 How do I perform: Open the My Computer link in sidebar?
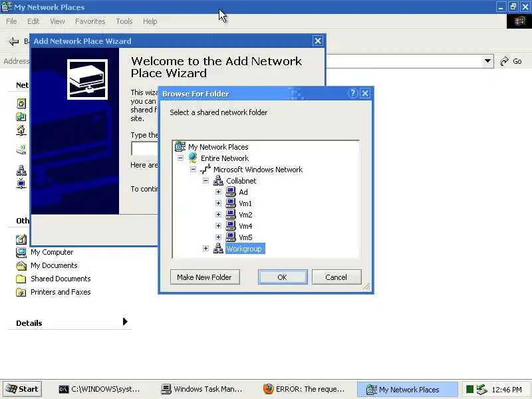[52, 252]
